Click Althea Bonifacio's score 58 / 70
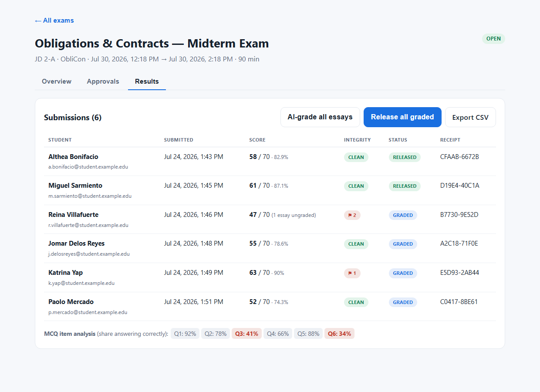The height and width of the screenshot is (392, 540). point(260,157)
